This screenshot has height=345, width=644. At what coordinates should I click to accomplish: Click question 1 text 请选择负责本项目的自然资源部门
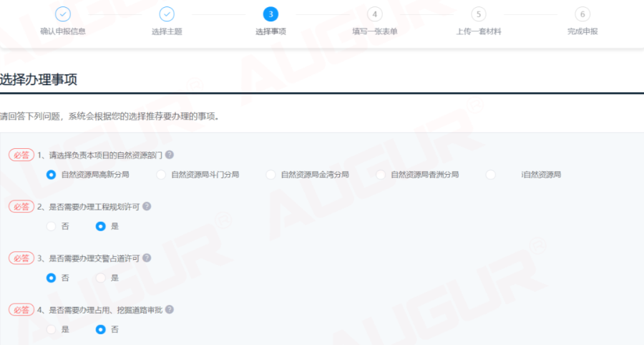click(x=106, y=155)
